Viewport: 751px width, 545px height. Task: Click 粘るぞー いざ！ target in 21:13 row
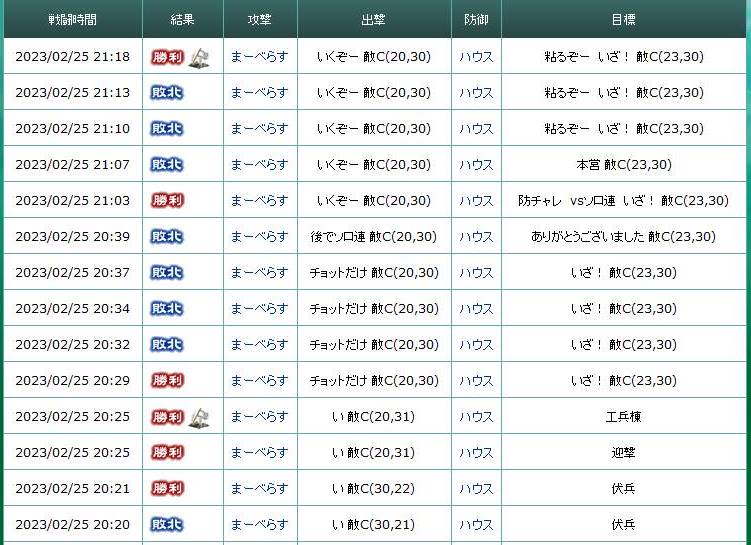click(x=624, y=93)
